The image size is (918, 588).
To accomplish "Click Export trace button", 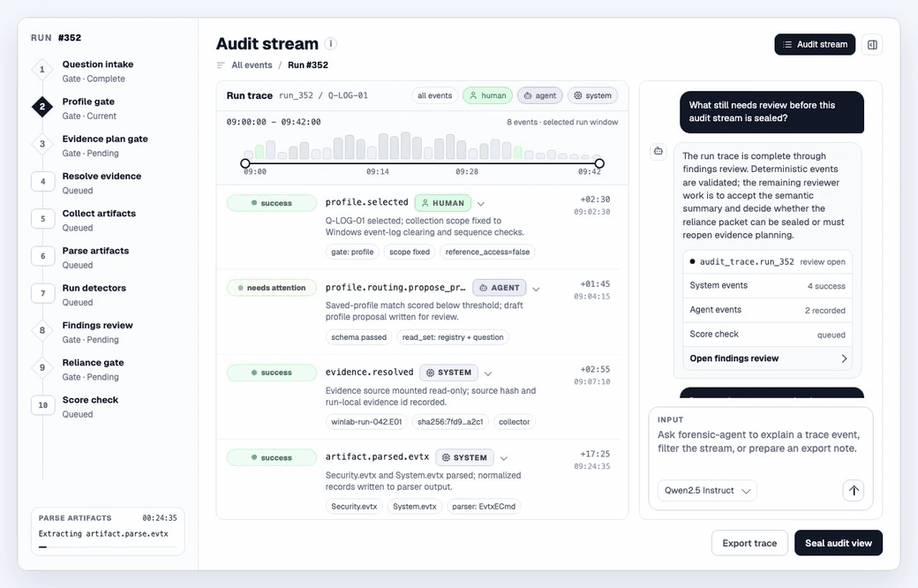I will tap(749, 543).
